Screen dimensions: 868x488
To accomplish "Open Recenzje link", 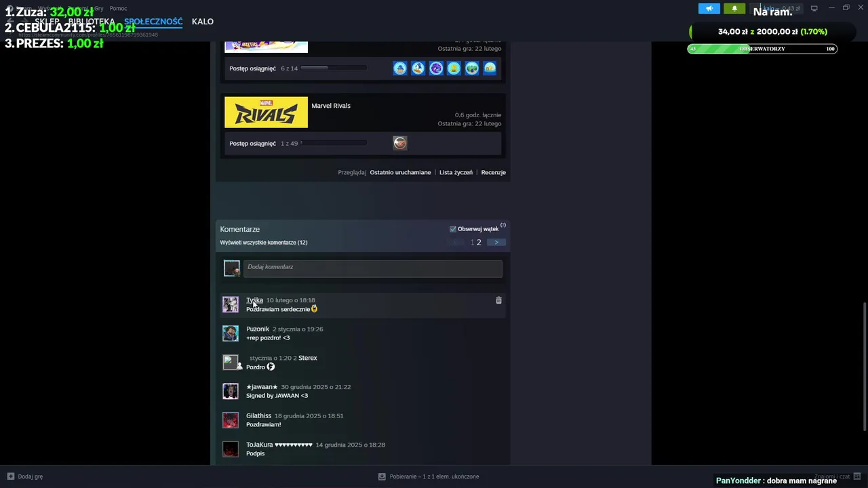I will click(x=494, y=172).
